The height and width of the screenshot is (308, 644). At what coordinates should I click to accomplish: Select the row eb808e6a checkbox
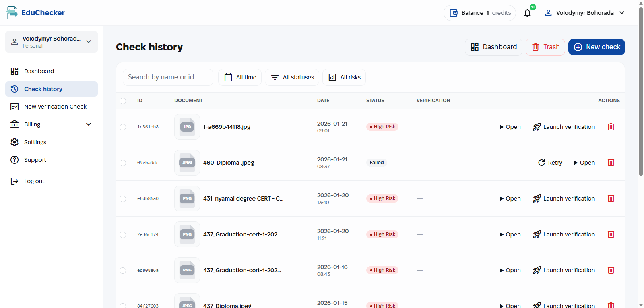coord(123,271)
